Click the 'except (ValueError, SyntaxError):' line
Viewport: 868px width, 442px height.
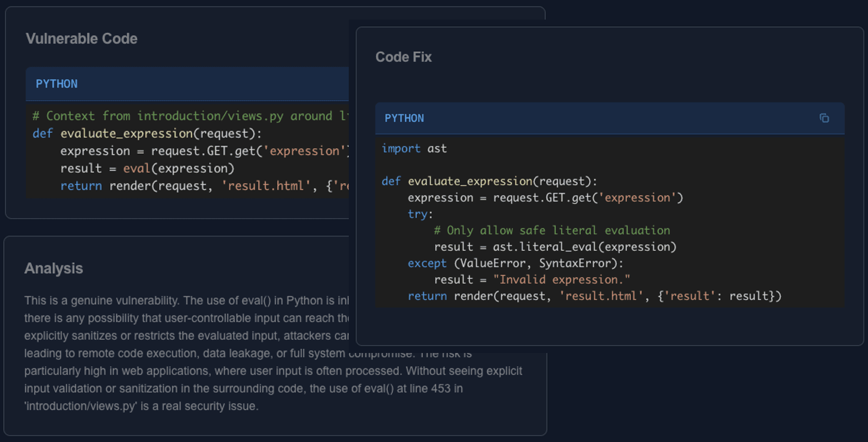point(516,264)
